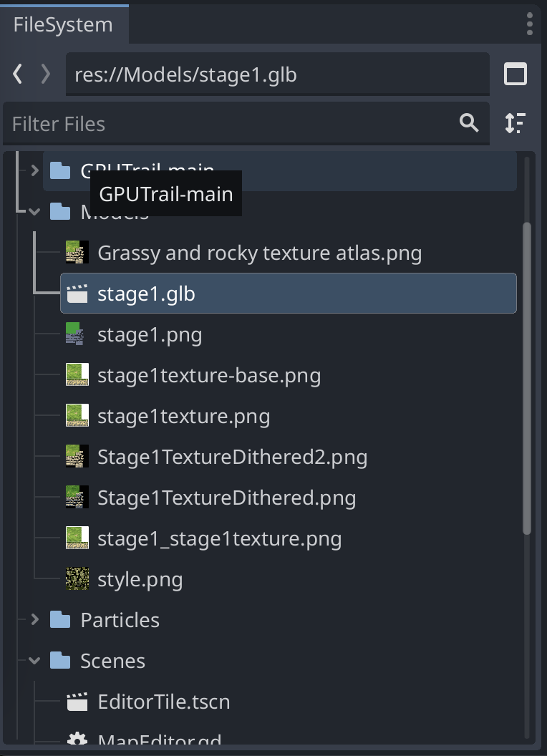Go to previous folder with back arrow
The width and height of the screenshot is (547, 756).
19,74
